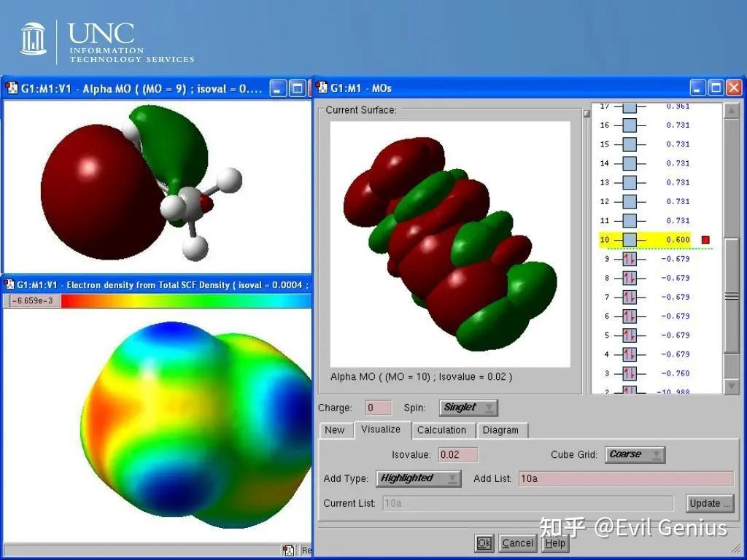Open the Add Type Highlighted dropdown
The width and height of the screenshot is (747, 560).
tap(418, 478)
